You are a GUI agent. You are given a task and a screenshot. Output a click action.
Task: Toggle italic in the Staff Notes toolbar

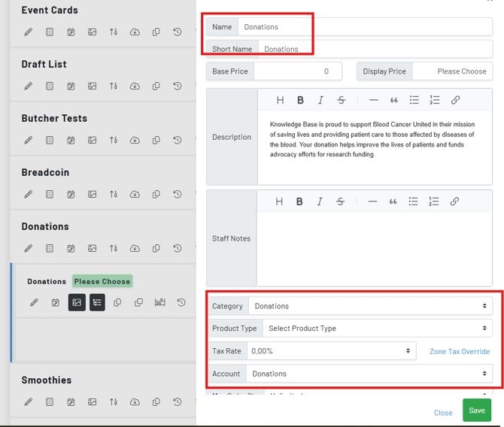[320, 201]
